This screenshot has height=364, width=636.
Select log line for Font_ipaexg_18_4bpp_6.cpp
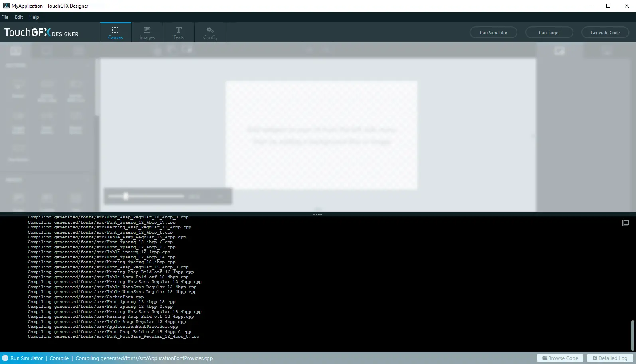[100, 242]
